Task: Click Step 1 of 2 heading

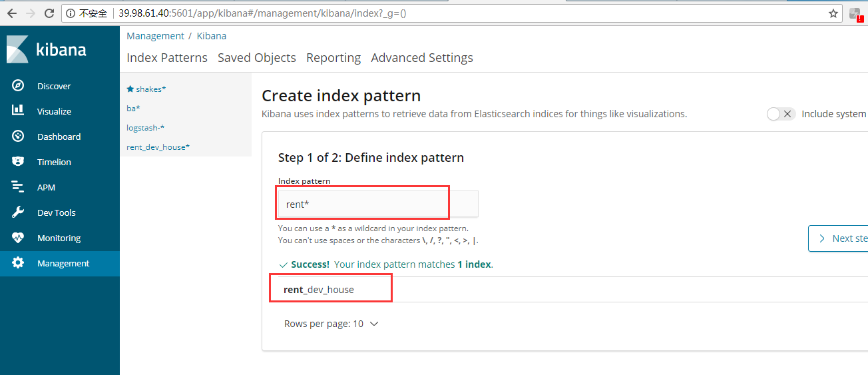Action: tap(371, 158)
